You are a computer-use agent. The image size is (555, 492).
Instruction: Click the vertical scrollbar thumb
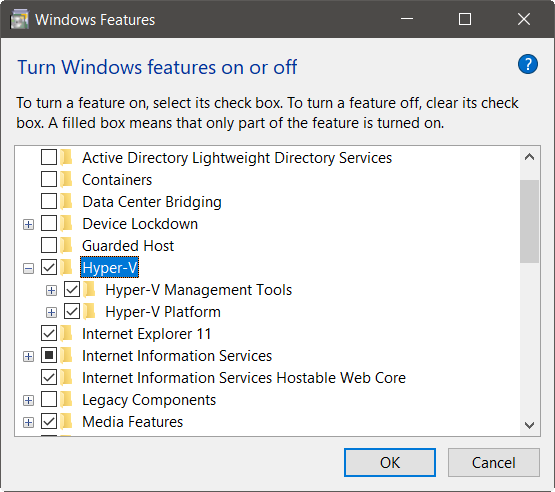530,221
